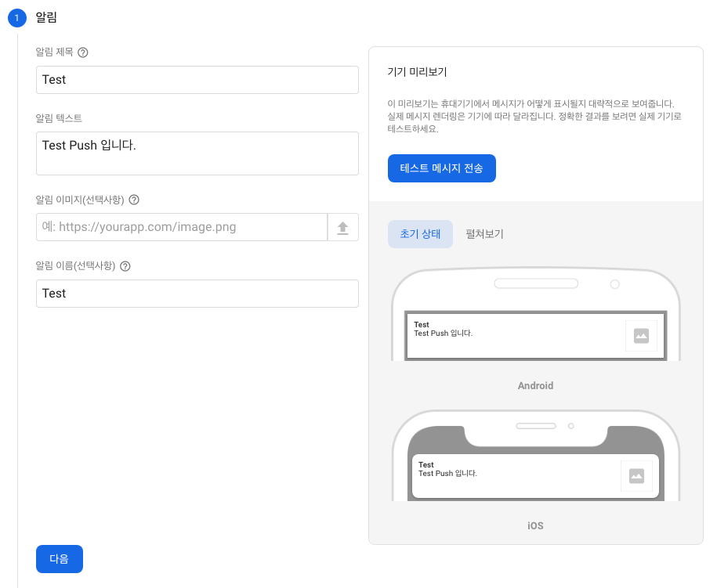The image size is (717, 588).
Task: Click the 다음 button
Action: pos(60,559)
